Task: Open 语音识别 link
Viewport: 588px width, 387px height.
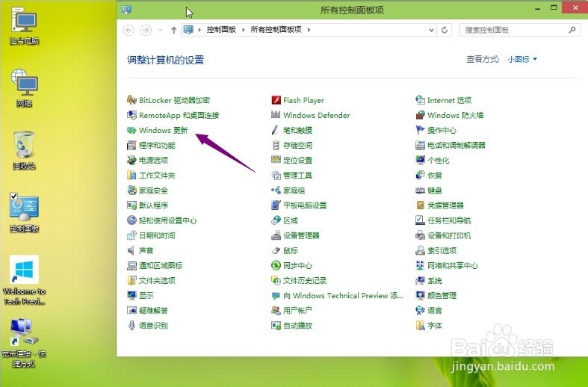Action: click(x=153, y=326)
